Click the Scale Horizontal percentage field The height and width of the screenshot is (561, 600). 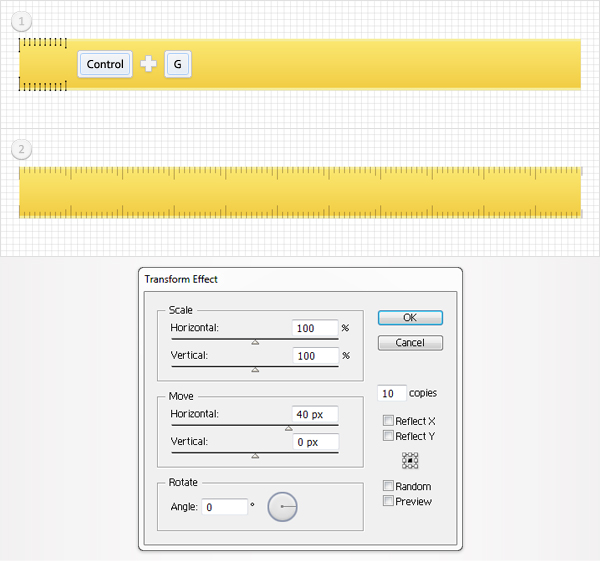pos(315,328)
